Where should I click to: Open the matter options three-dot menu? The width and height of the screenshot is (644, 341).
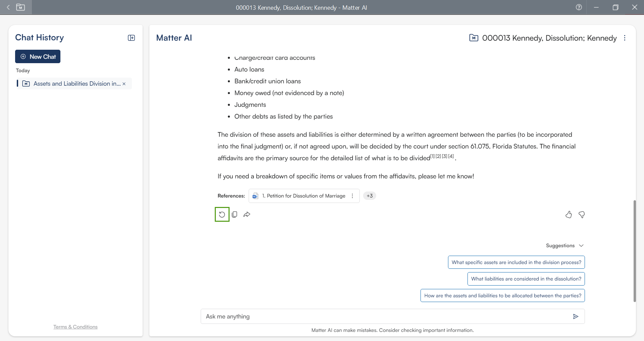(x=625, y=38)
